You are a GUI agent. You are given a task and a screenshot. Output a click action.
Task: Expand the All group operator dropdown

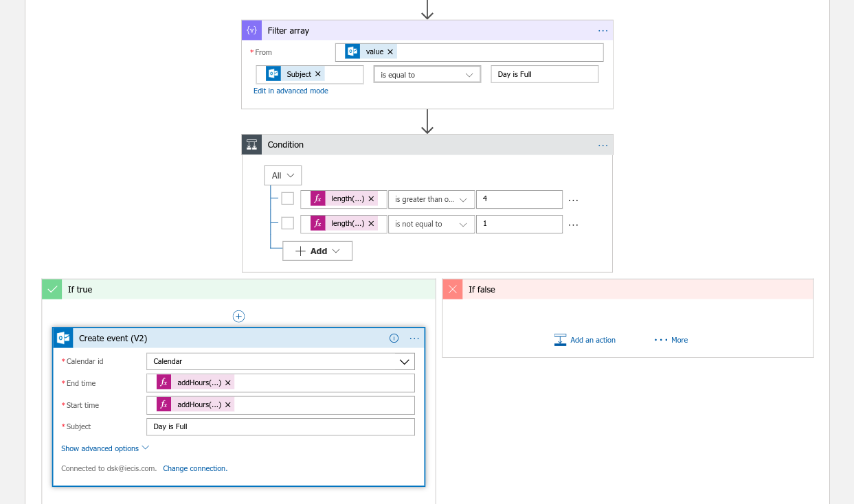[x=282, y=176]
